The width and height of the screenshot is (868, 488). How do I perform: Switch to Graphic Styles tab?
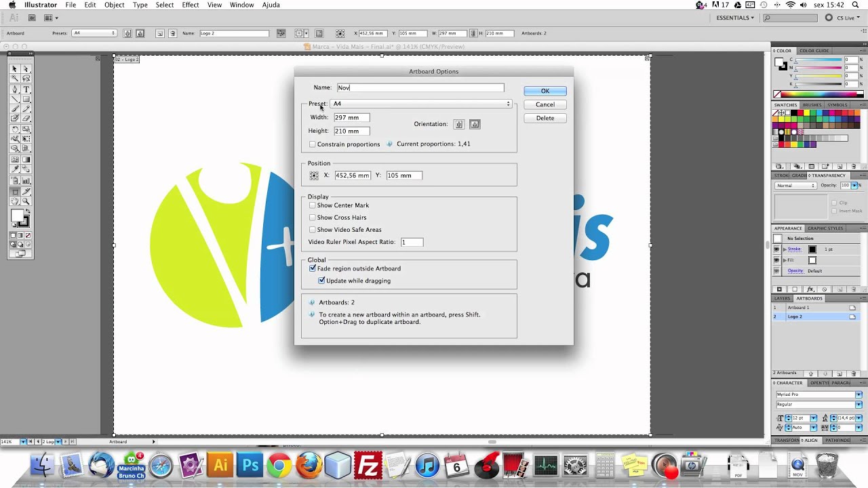[x=825, y=228]
